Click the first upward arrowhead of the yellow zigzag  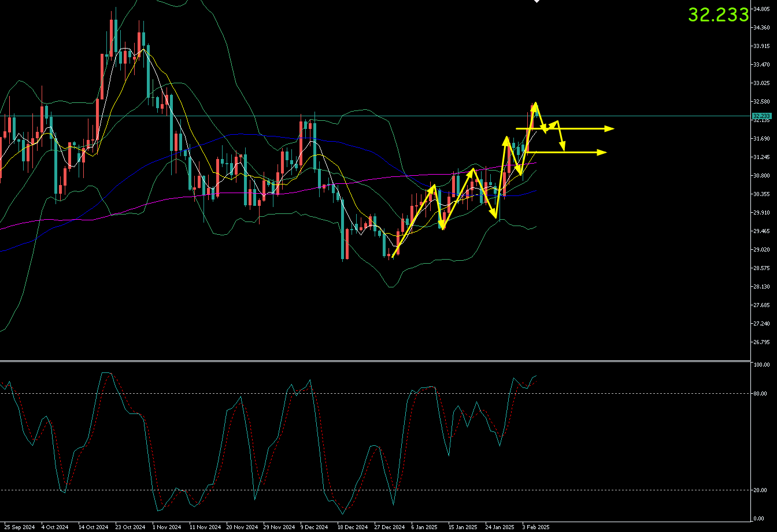(433, 188)
